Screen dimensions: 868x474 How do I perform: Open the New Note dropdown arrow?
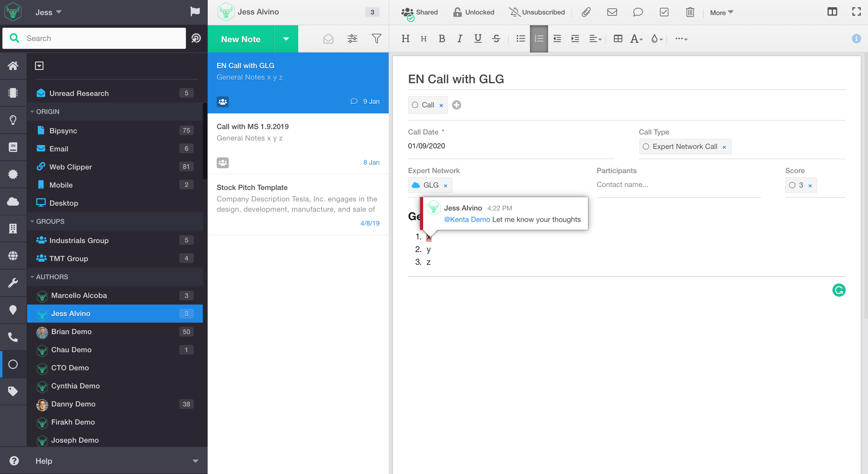286,39
